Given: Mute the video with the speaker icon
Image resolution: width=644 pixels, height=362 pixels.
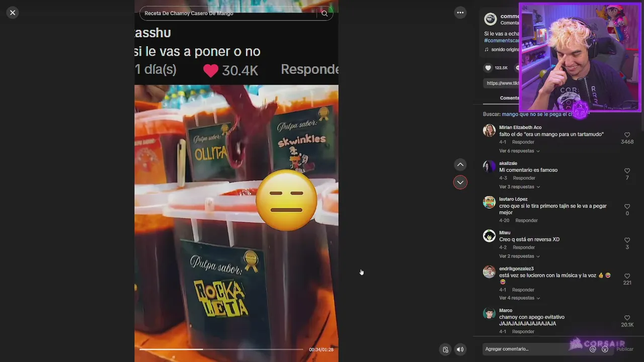Looking at the screenshot, I should tap(460, 349).
